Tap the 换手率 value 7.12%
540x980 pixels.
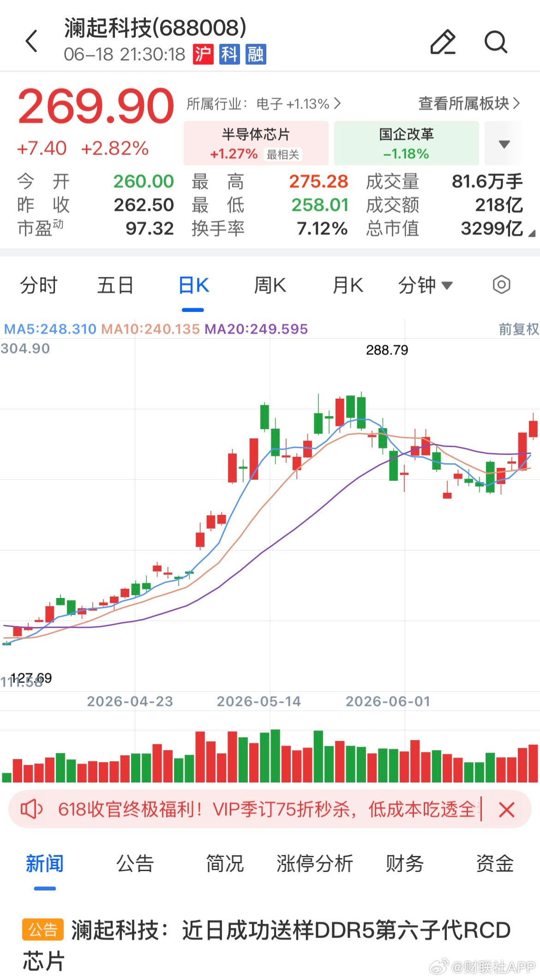[322, 228]
